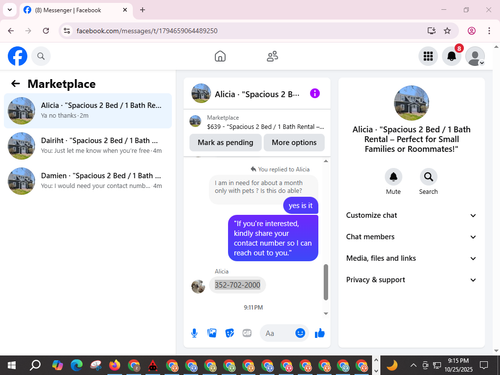Open the notifications bell with badge
The height and width of the screenshot is (375, 500).
(x=452, y=56)
